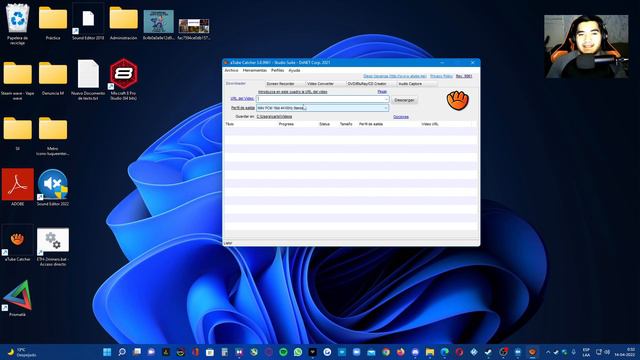The image size is (640, 360).
Task: Open Spotify from the taskbar
Action: pyautogui.click(x=283, y=352)
